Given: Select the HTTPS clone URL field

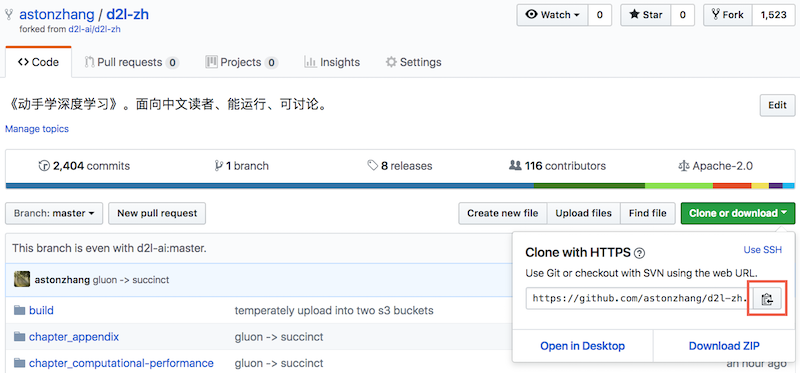Looking at the screenshot, I should pyautogui.click(x=640, y=299).
